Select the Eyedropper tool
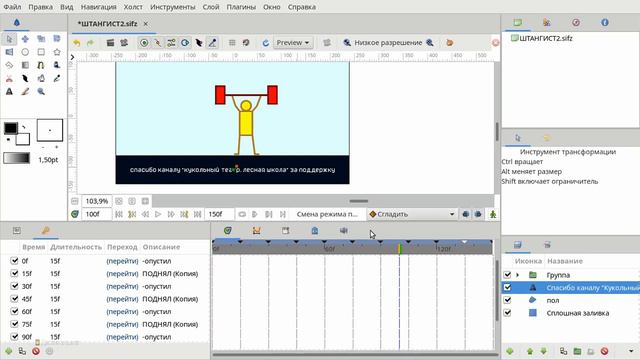Screen dimensions: 640x360 pos(57,78)
